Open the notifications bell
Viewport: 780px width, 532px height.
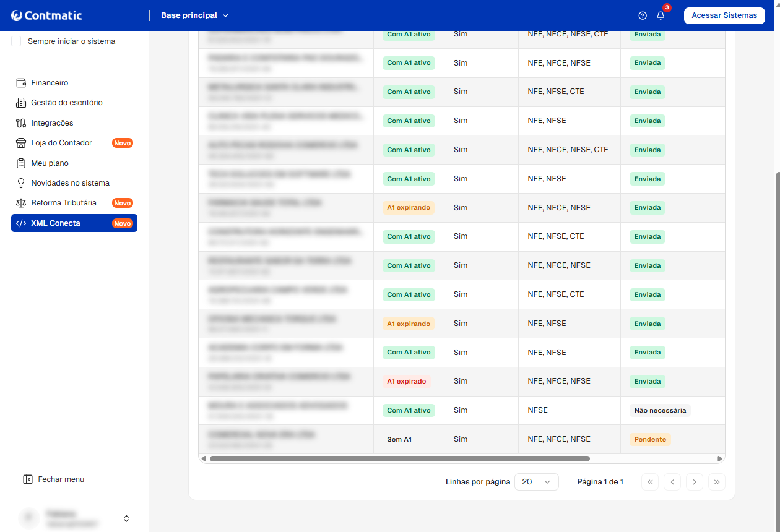click(x=661, y=15)
